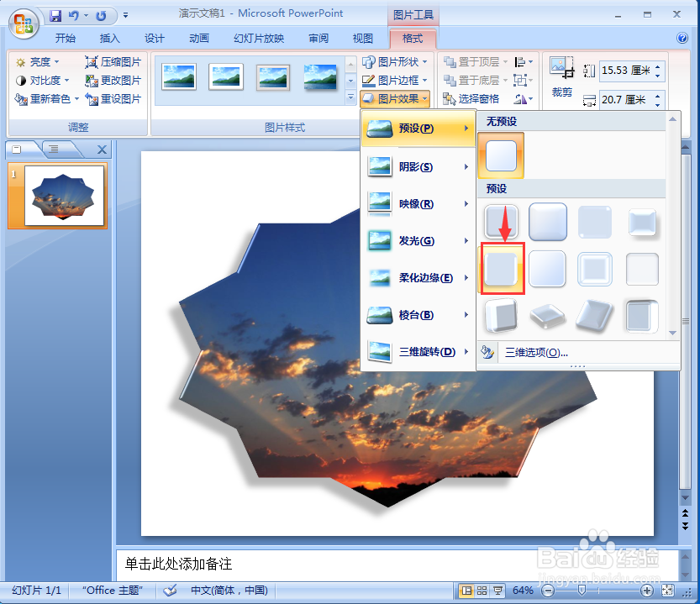Click 压缩图片 compress pictures
The width and height of the screenshot is (700, 604).
coord(113,61)
